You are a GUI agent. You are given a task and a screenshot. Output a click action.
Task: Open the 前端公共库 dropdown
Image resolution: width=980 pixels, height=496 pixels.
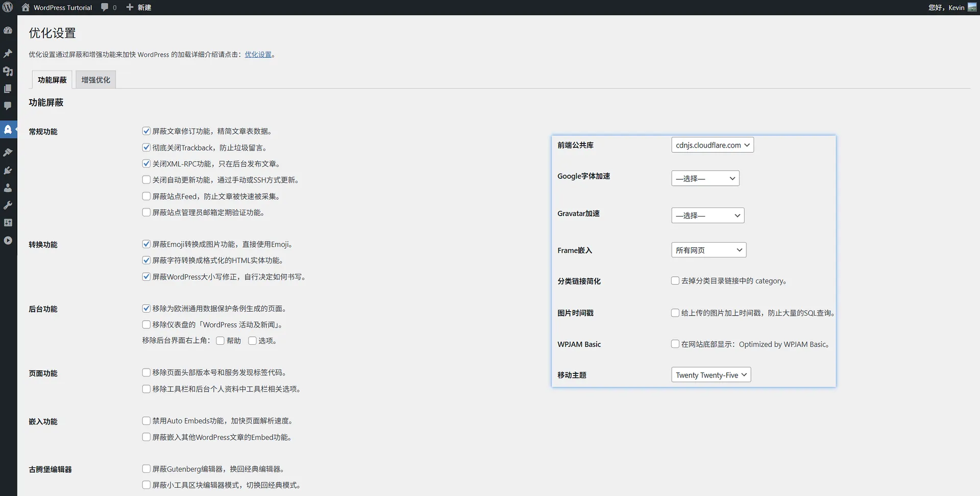[713, 145]
